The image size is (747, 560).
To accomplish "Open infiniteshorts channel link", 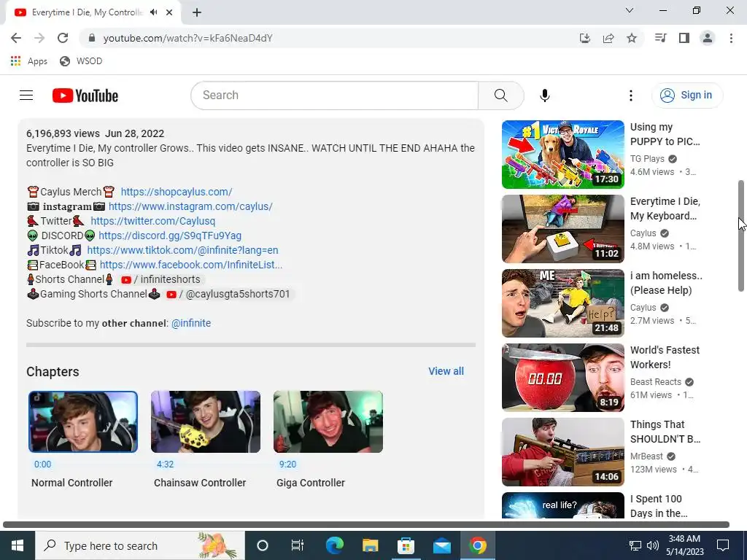I will (x=161, y=279).
